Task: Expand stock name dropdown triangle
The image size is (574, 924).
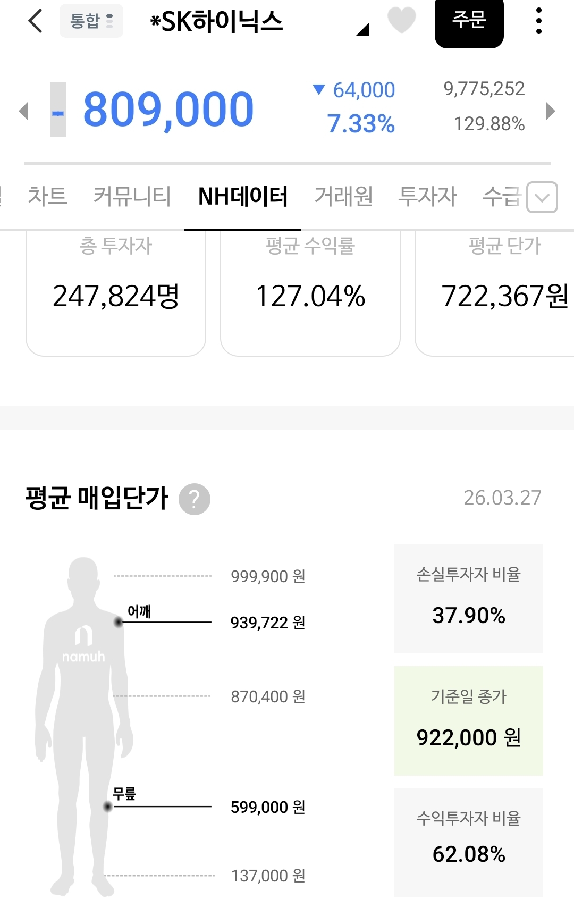Action: pos(363,30)
